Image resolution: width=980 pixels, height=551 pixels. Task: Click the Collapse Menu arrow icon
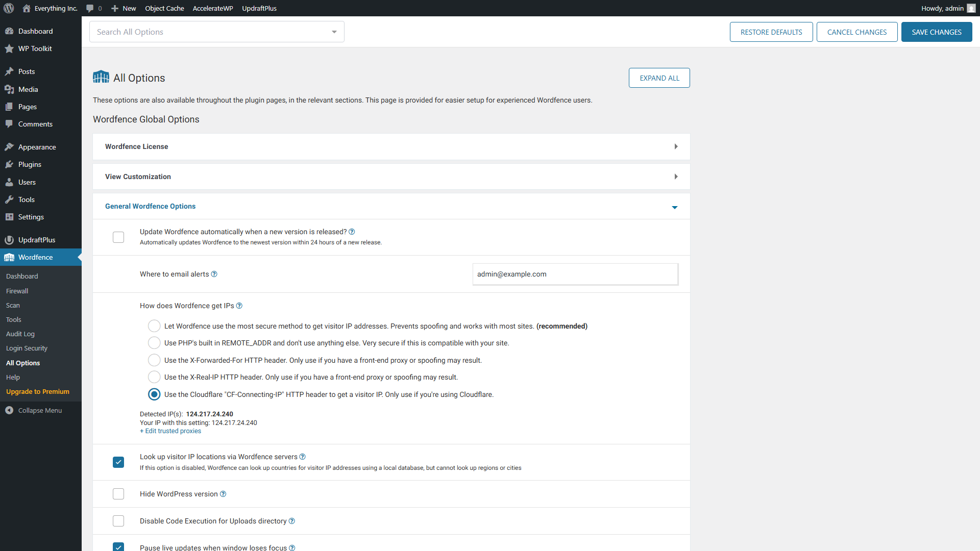(9, 410)
